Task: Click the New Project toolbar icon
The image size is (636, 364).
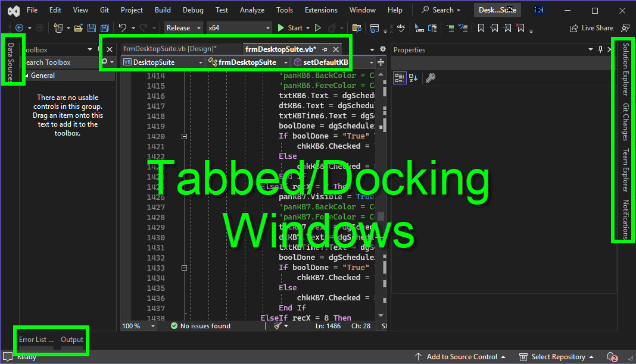Action: 58,28
